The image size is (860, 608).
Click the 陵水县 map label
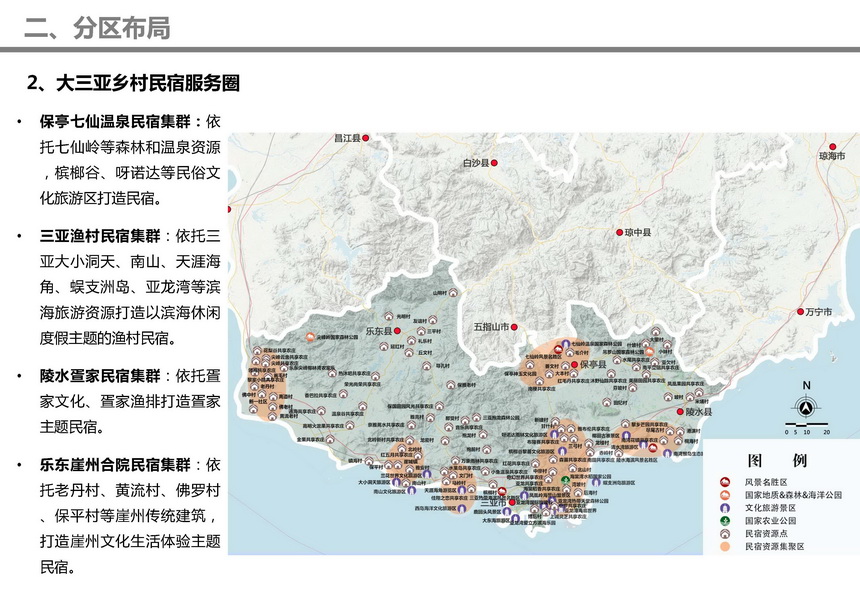(x=699, y=412)
